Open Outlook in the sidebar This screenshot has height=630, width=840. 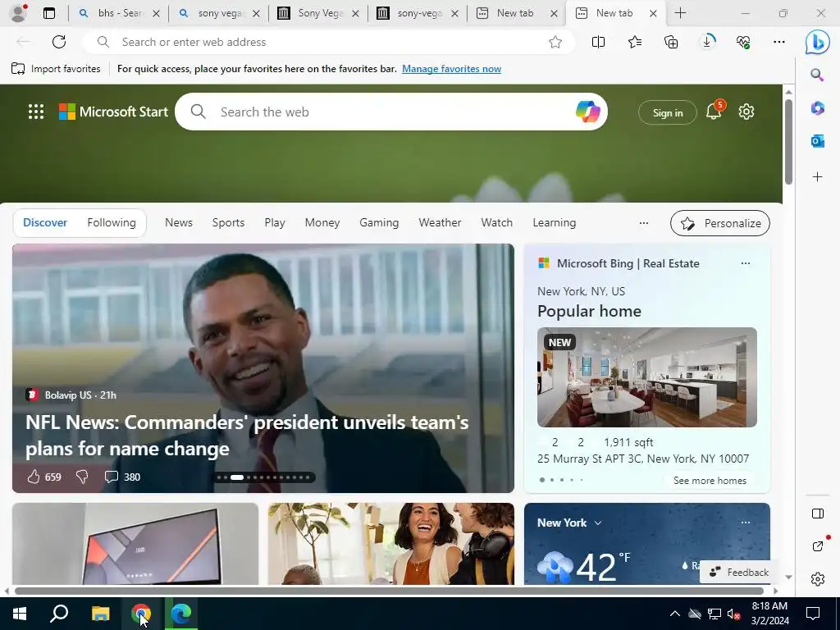(817, 141)
